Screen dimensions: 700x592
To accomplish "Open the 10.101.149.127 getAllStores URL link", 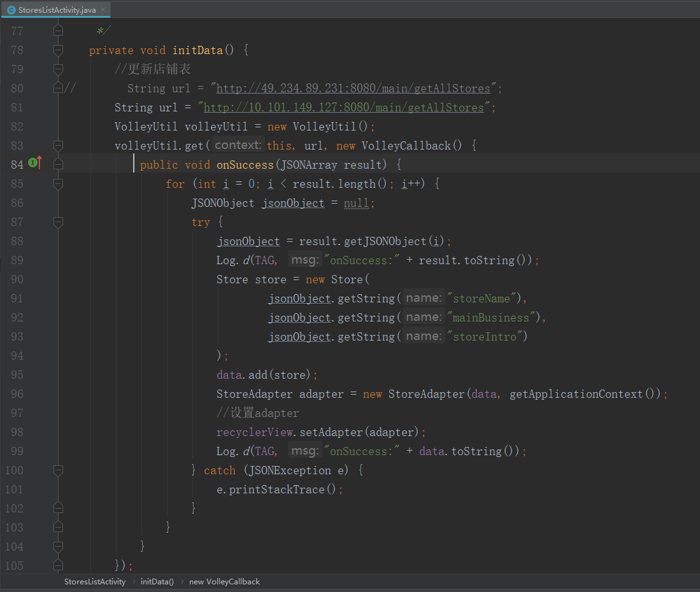I will tap(344, 108).
